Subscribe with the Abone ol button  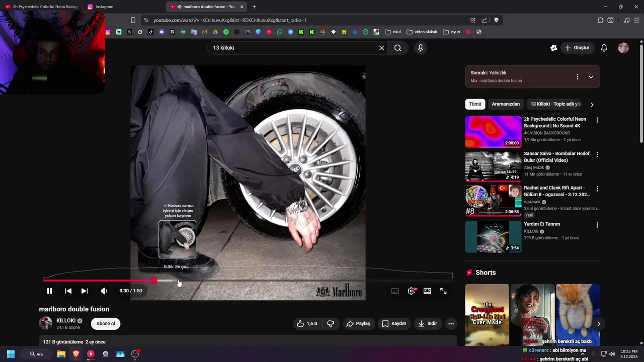tap(106, 324)
